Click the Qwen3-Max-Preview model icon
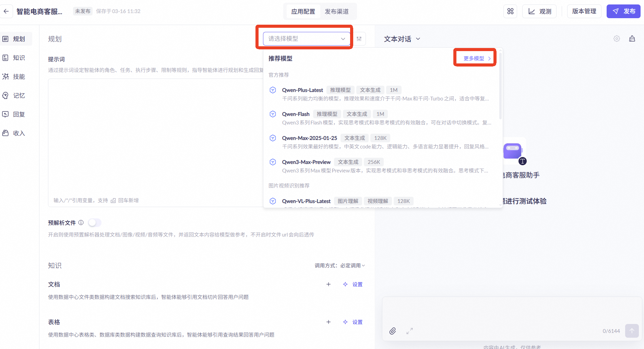This screenshot has width=644, height=349. click(x=273, y=162)
